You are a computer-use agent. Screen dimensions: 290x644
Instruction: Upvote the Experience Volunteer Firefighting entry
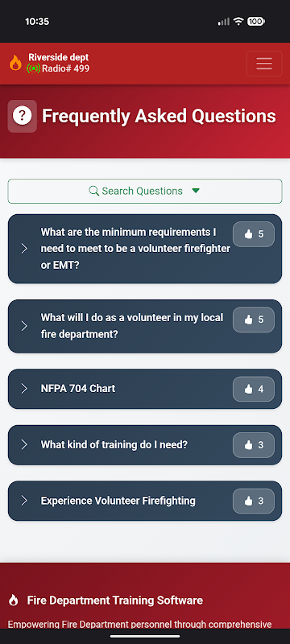tap(254, 501)
